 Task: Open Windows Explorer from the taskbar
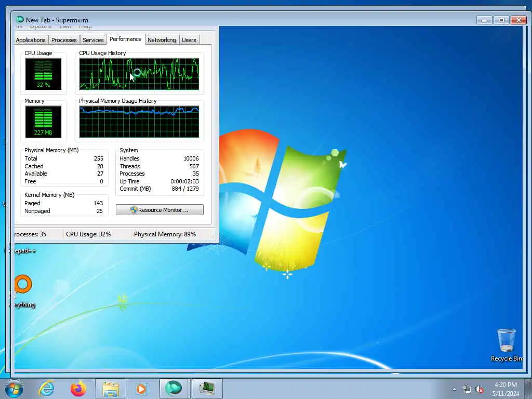point(111,389)
